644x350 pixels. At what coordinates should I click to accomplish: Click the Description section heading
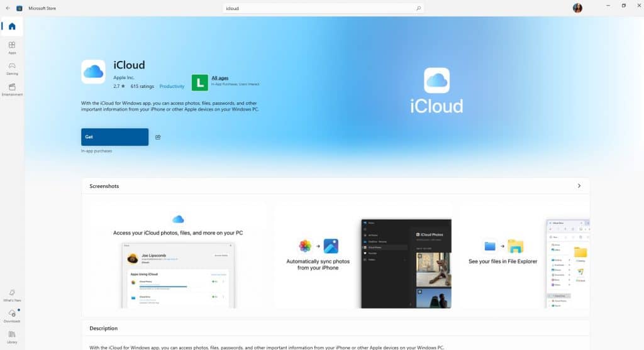(104, 328)
